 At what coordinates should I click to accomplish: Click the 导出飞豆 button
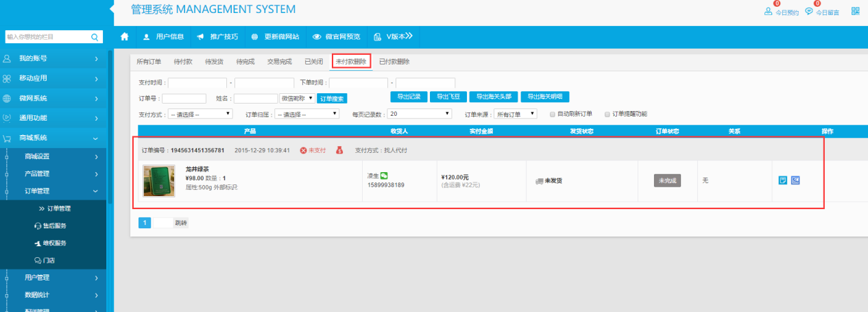click(448, 97)
